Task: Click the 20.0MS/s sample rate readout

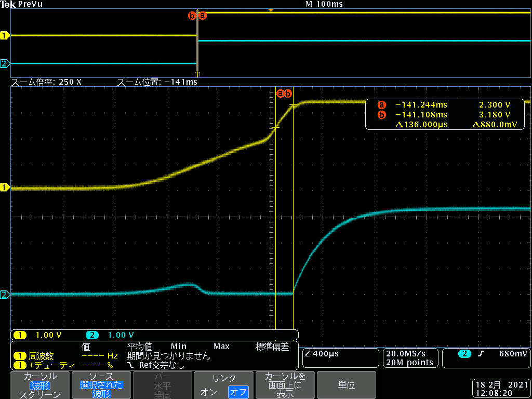Action: coord(410,354)
